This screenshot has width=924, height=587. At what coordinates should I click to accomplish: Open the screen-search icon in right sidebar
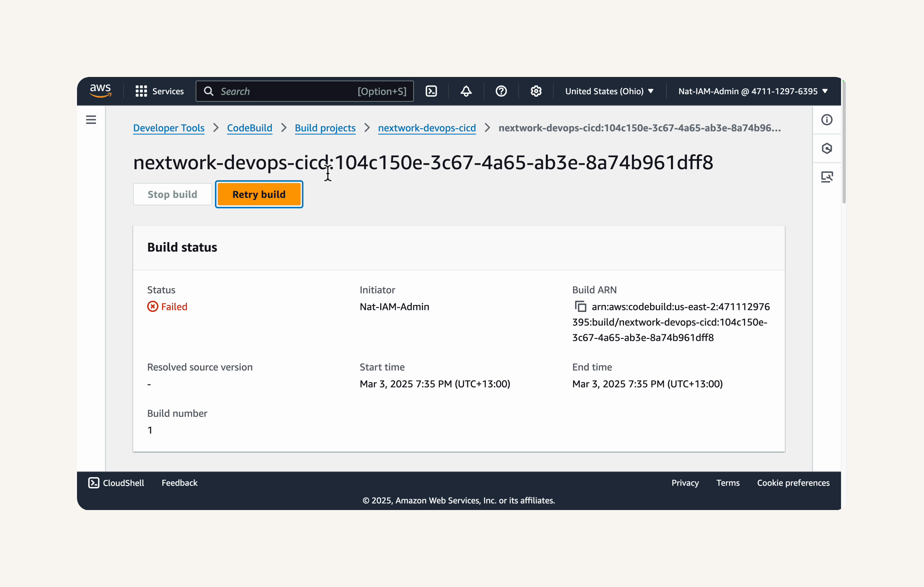tap(827, 177)
